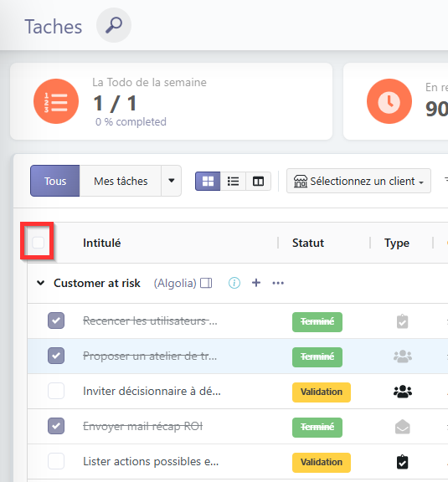The width and height of the screenshot is (448, 482).
Task: Check the Inviter décisionnaire task
Action: (56, 391)
